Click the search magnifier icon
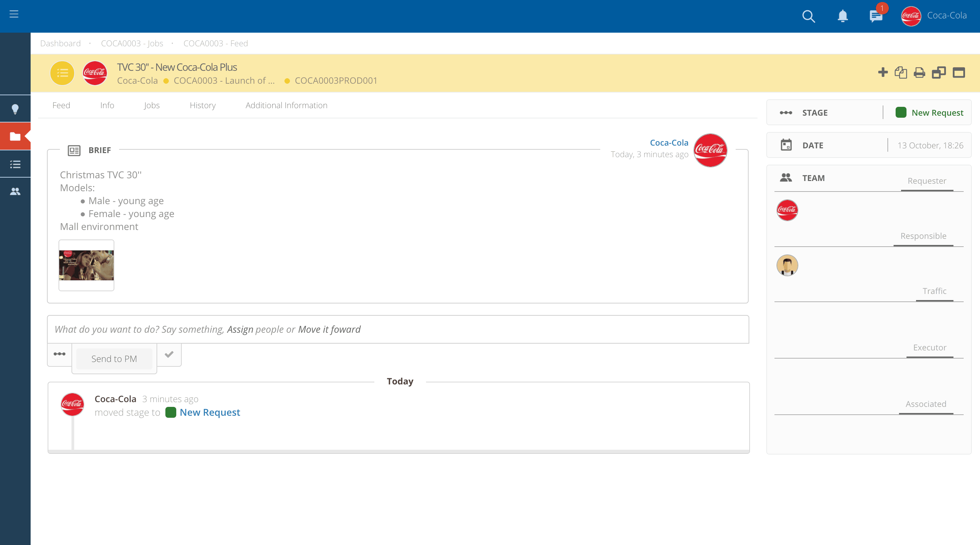Viewport: 980px width, 545px height. (808, 16)
